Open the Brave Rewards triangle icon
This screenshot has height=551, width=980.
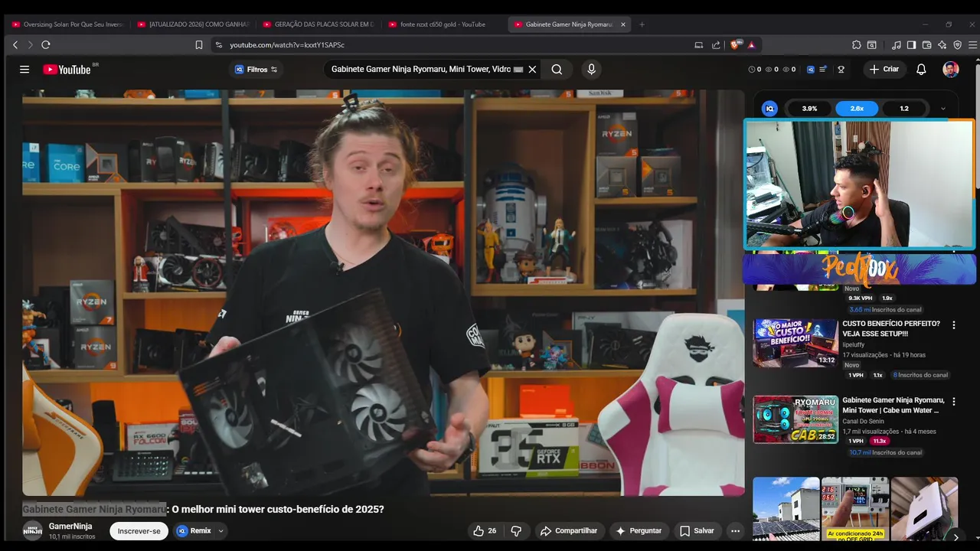(x=752, y=45)
